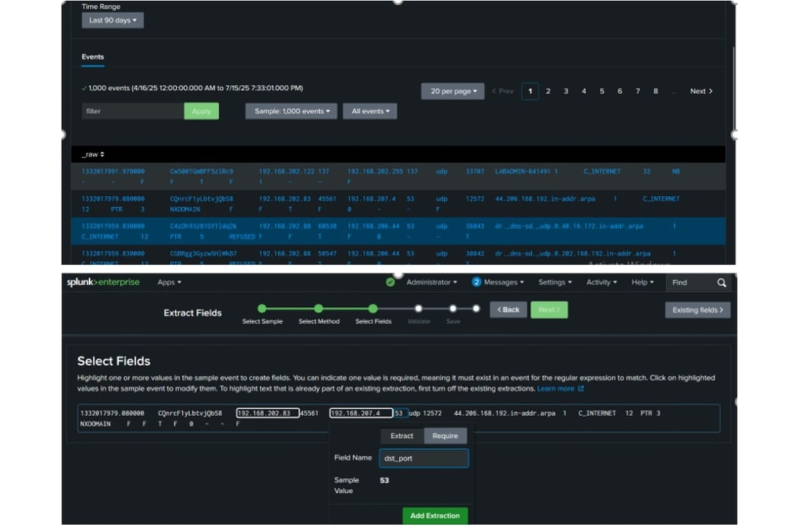Go to results page 8
The width and height of the screenshot is (799, 532).
[x=655, y=91]
